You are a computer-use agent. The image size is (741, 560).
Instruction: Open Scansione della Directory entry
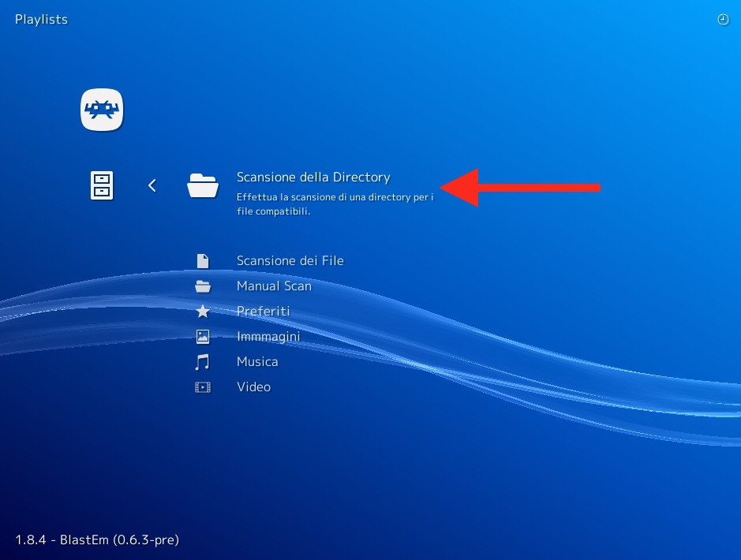[313, 177]
